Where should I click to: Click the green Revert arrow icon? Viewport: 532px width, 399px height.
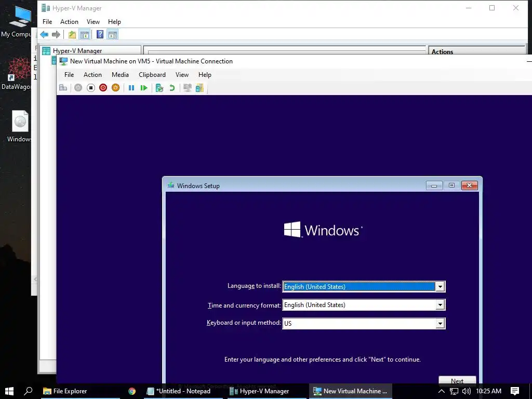pyautogui.click(x=172, y=88)
